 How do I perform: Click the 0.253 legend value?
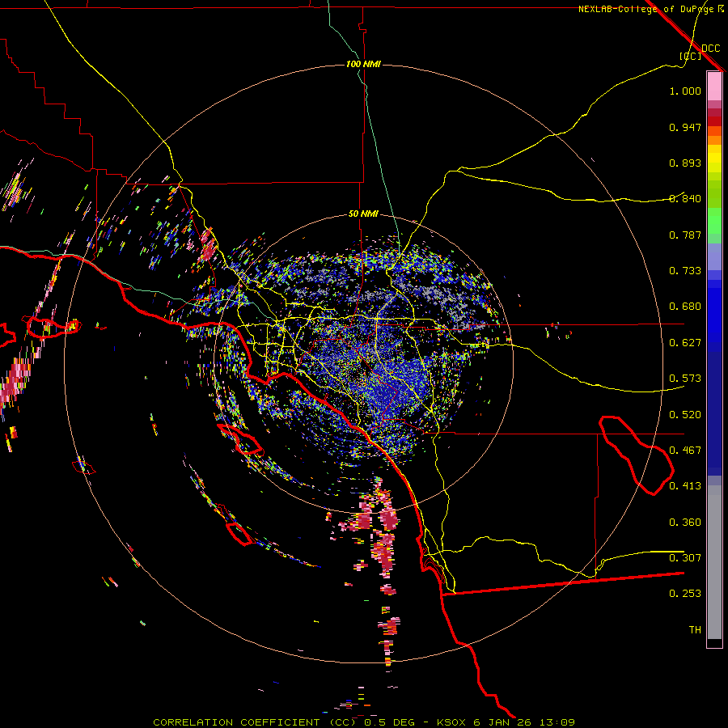[x=685, y=594]
